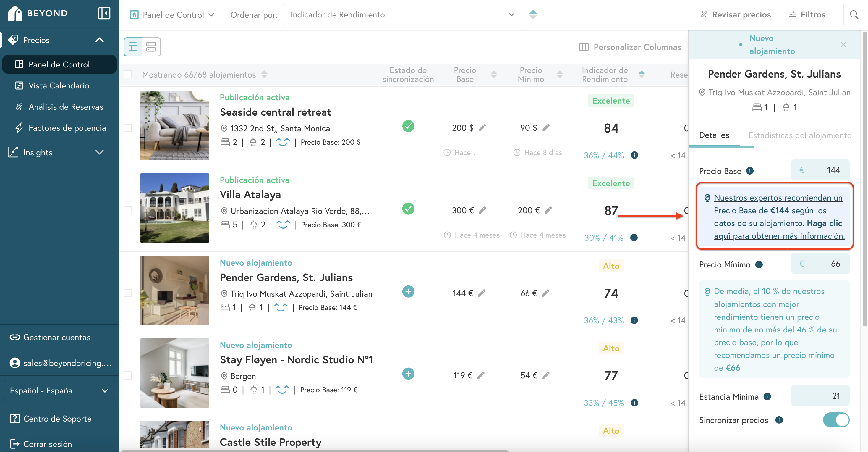868x452 pixels.
Task: Click info icon next to Precio Base
Action: pyautogui.click(x=750, y=171)
